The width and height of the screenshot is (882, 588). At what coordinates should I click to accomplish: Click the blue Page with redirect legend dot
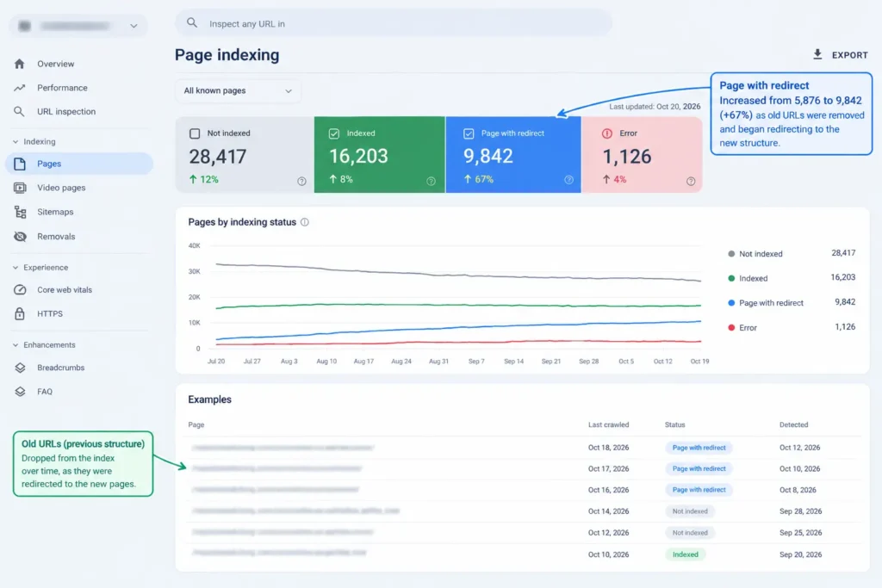coord(731,303)
